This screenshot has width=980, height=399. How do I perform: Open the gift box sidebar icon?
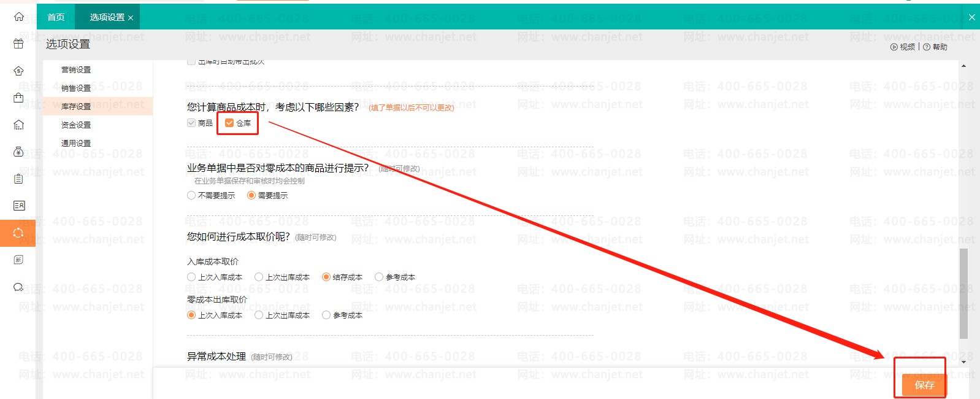(18, 44)
